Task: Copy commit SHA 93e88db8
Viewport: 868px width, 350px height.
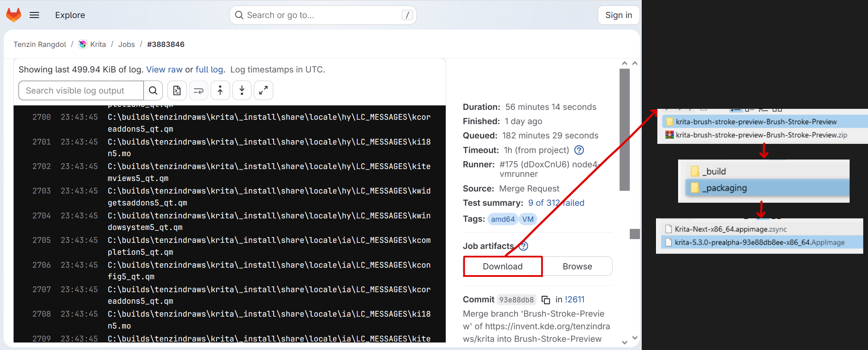Action: click(546, 300)
